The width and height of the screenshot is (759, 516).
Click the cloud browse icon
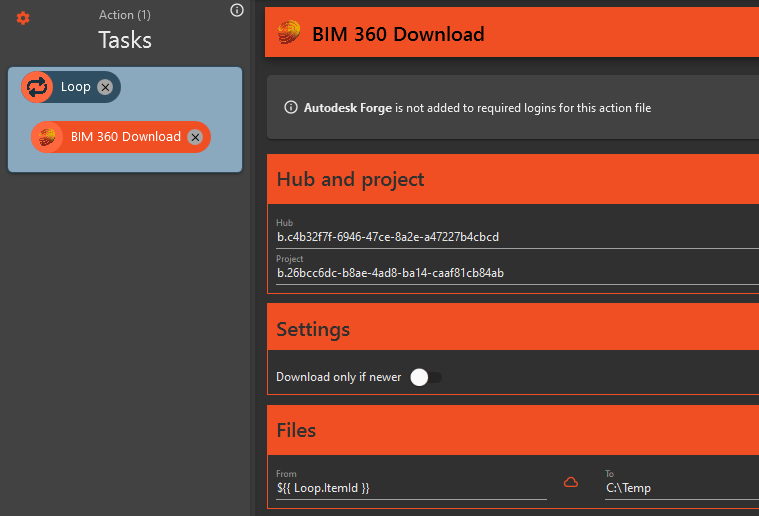(x=571, y=483)
